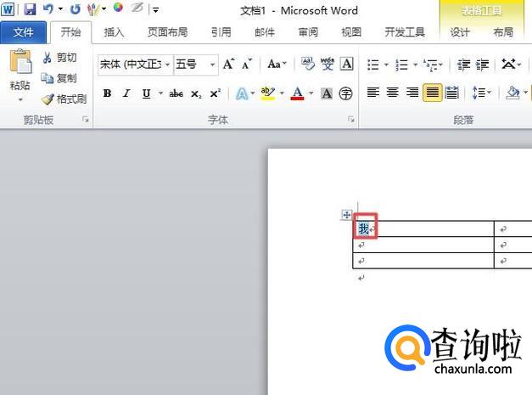Customize Quick Access Toolbar dropdown arrow
The image size is (532, 395).
(155, 10)
